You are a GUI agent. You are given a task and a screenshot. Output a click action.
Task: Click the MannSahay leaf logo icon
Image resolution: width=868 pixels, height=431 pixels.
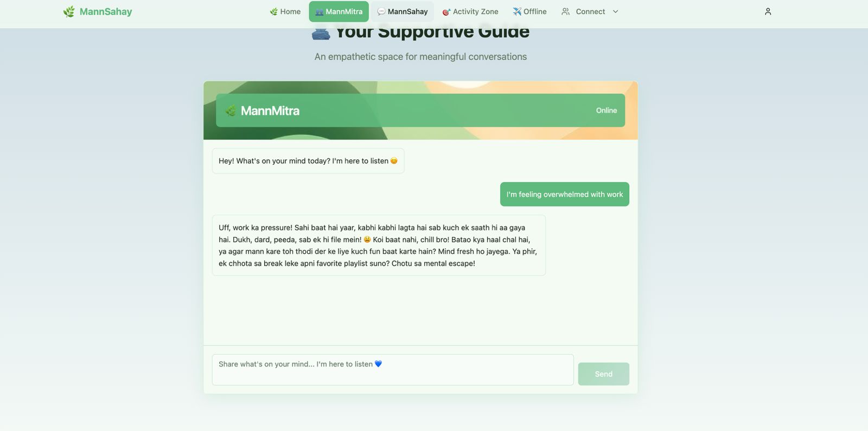[x=69, y=11]
